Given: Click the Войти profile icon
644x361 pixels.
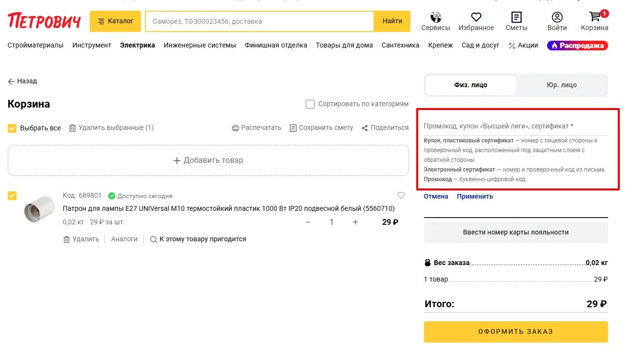Looking at the screenshot, I should tap(557, 18).
